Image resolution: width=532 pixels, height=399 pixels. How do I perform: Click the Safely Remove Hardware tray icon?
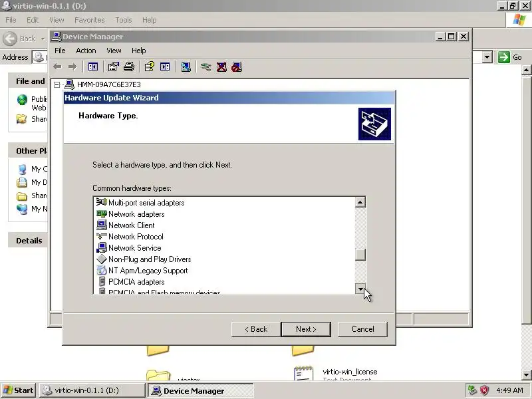(472, 390)
